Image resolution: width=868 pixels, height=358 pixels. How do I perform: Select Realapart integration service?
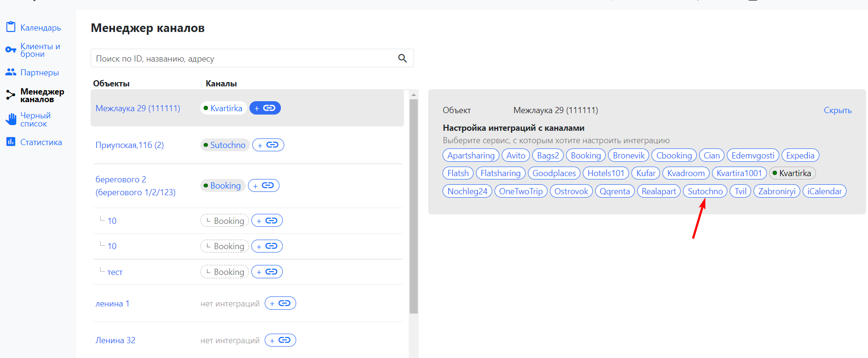pyautogui.click(x=659, y=191)
